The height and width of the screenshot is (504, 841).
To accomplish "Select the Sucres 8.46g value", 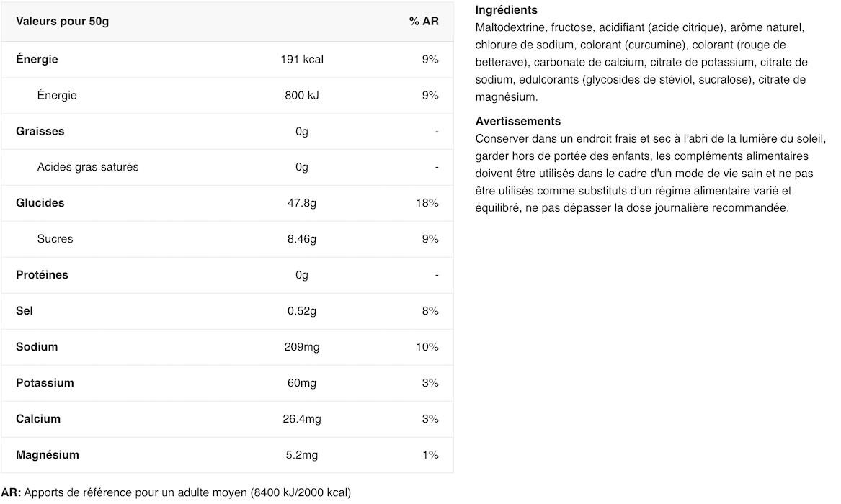I will [302, 239].
